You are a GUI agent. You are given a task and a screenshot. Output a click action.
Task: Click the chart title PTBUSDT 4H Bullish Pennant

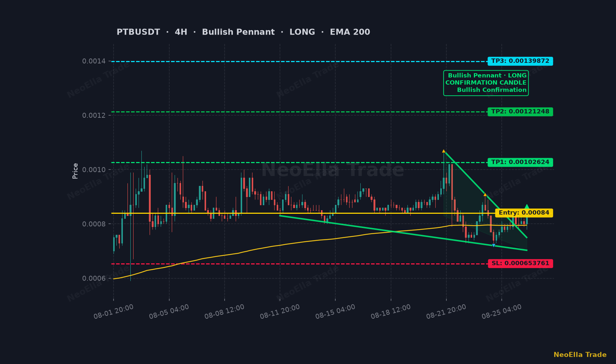click(x=243, y=32)
